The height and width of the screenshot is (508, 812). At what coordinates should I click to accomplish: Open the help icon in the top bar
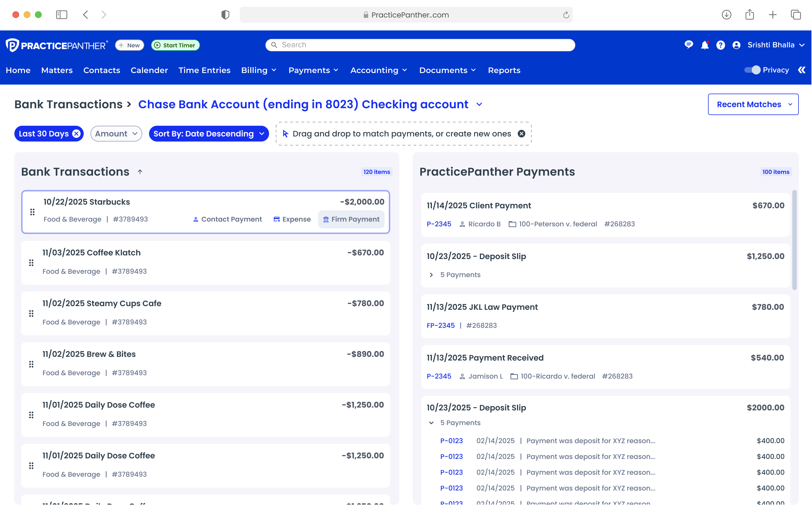(721, 45)
